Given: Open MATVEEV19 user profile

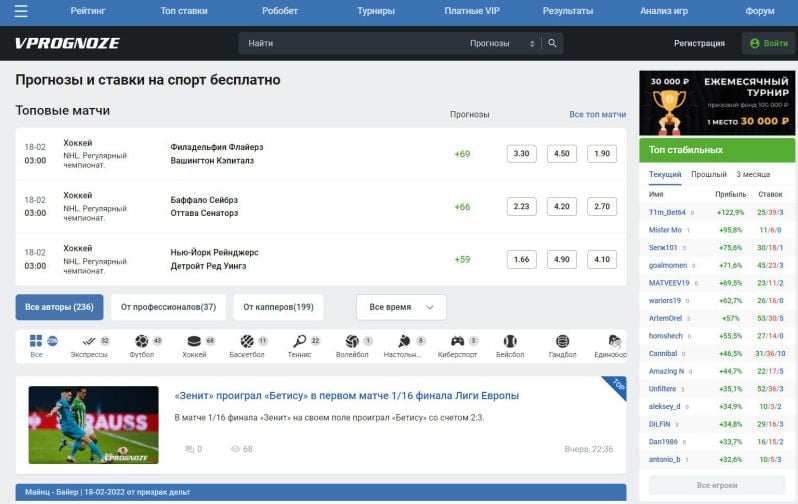Looking at the screenshot, I should tap(669, 283).
